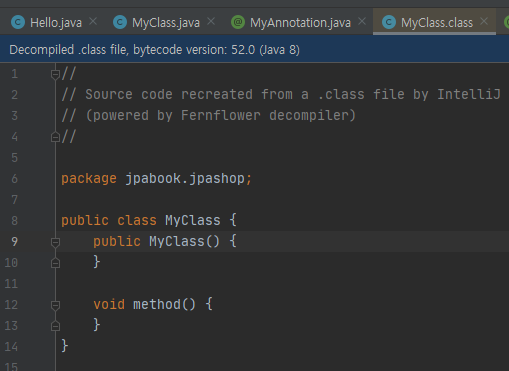Close the MyClass.class tab
509x371 pixels.
pos(484,22)
